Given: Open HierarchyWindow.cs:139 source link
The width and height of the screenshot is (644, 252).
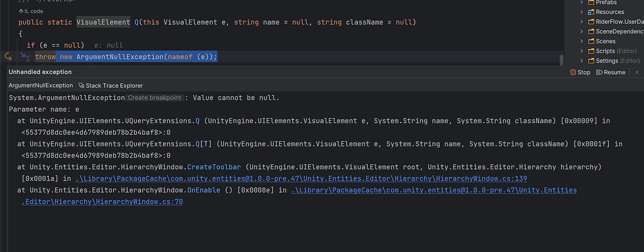Looking at the screenshot, I should 301,178.
